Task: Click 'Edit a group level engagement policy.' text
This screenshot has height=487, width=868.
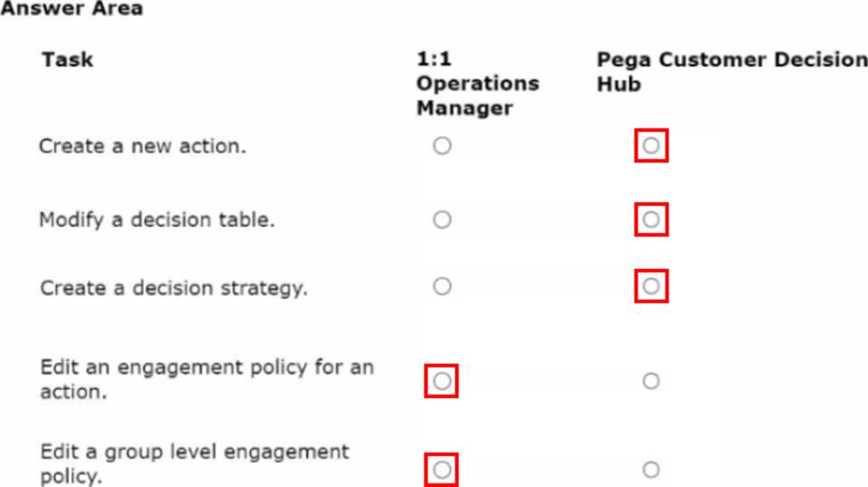Action: 194,464
